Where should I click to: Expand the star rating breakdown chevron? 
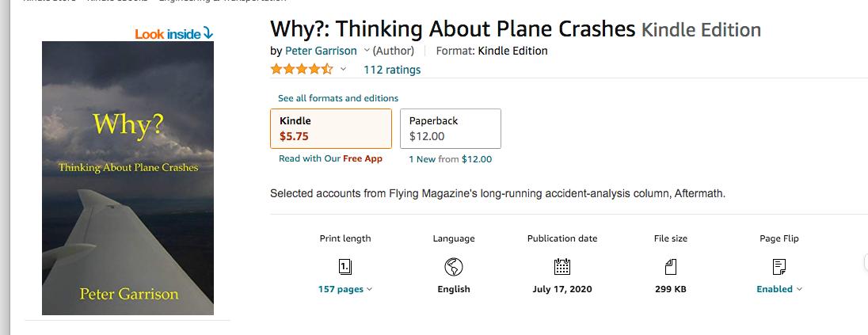[344, 70]
